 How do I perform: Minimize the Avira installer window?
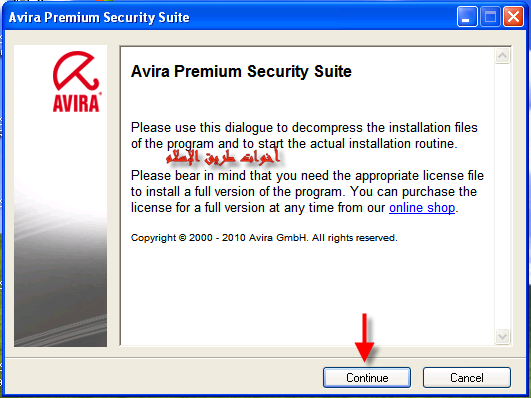pyautogui.click(x=467, y=17)
